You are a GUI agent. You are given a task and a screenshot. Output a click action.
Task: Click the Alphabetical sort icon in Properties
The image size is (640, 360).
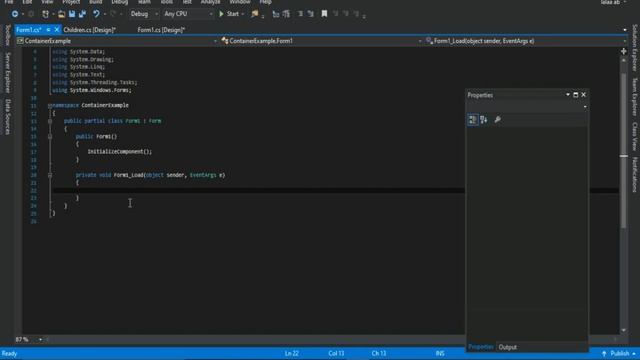pyautogui.click(x=484, y=120)
